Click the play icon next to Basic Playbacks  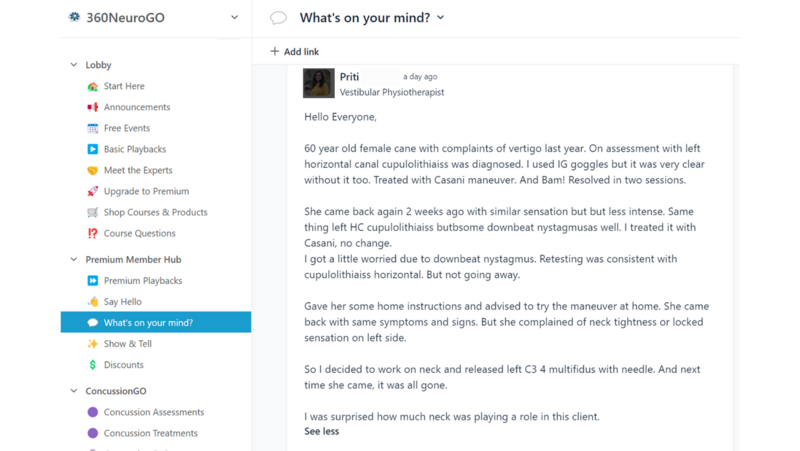[x=93, y=149]
